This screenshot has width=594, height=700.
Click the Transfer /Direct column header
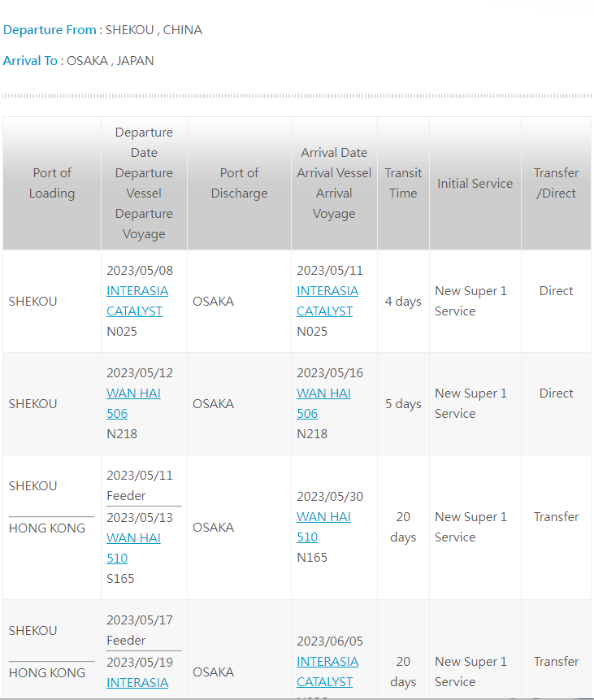(x=556, y=183)
